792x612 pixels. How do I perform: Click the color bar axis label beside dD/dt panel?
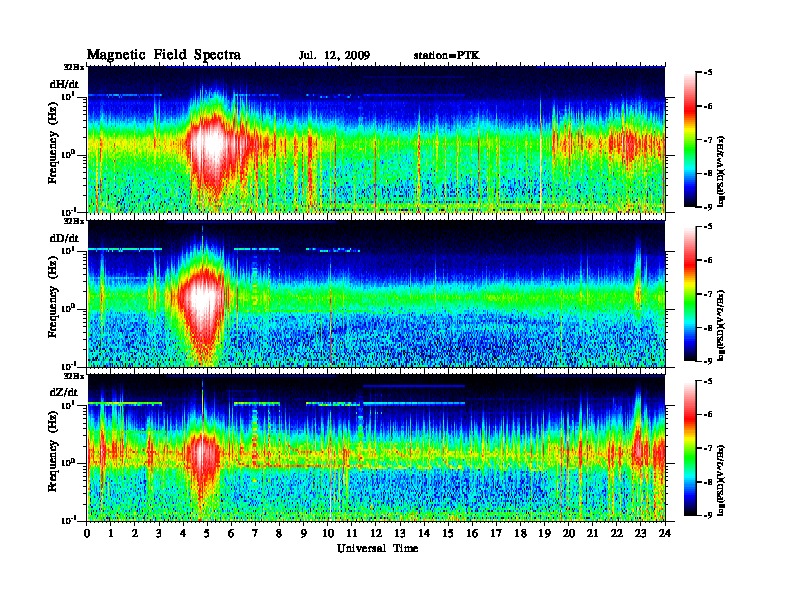click(x=721, y=325)
